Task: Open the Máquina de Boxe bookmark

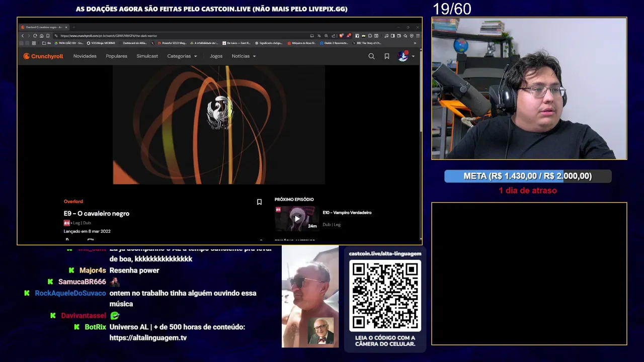Action: coord(302,43)
